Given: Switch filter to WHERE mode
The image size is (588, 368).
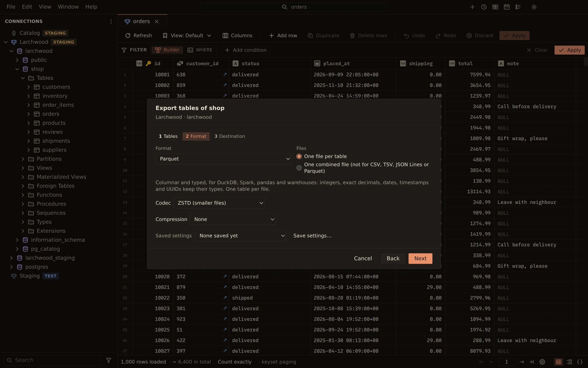Looking at the screenshot, I should pyautogui.click(x=200, y=50).
